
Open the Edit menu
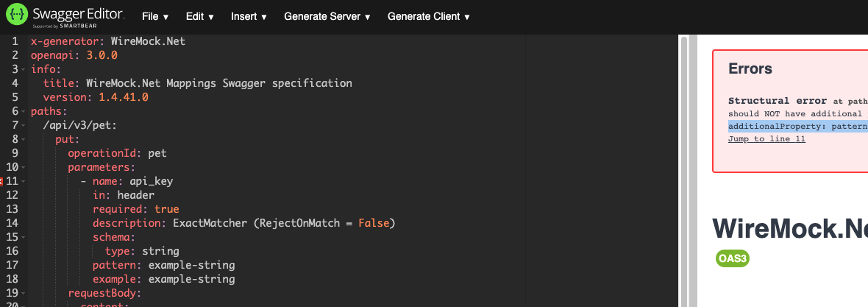200,17
